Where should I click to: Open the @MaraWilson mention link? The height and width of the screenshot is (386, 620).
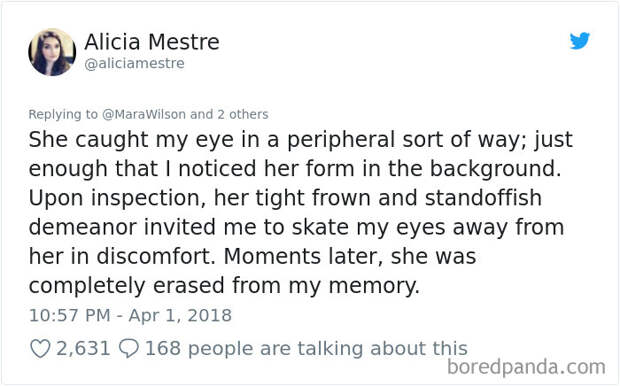click(x=144, y=114)
